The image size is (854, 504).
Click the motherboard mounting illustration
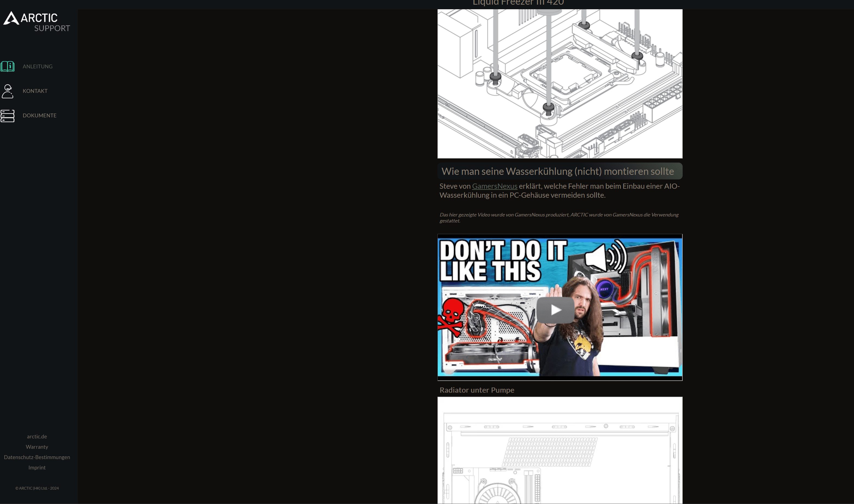[560, 84]
